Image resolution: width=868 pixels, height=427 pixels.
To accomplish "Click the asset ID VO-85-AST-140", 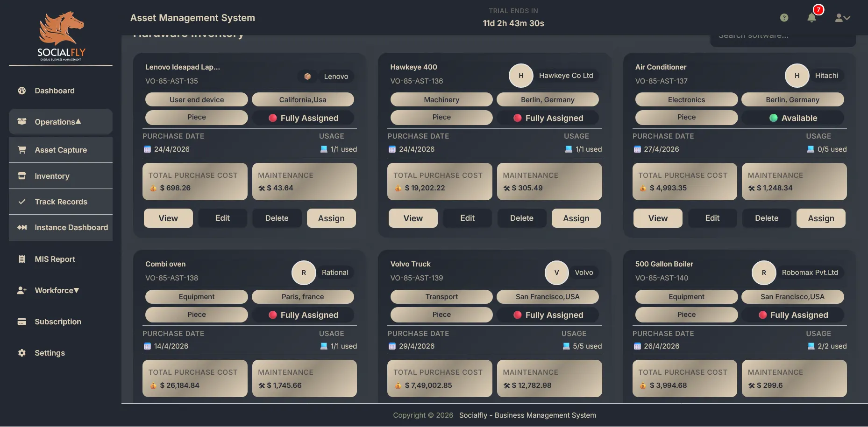I will (662, 278).
